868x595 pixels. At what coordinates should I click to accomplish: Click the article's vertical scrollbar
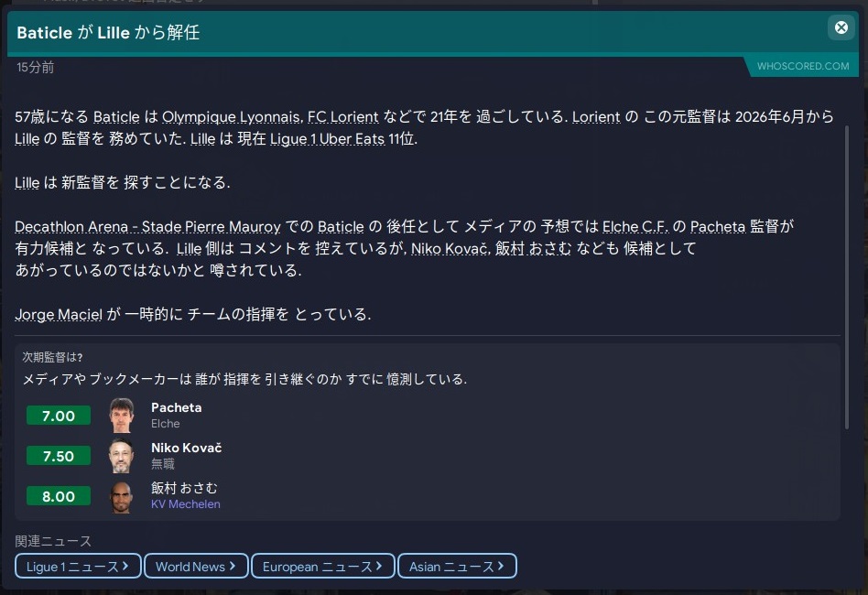(846, 276)
